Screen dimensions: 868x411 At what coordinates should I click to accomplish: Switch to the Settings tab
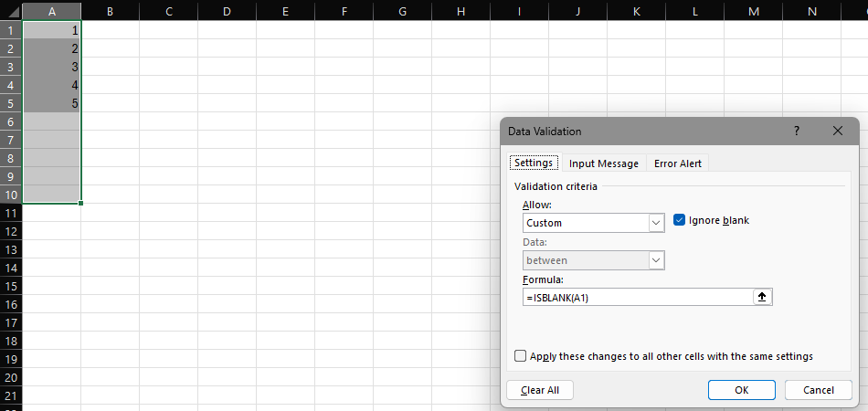point(533,163)
